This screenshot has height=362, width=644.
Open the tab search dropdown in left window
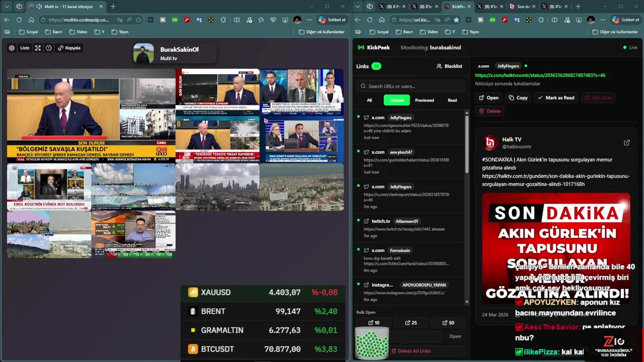click(7, 7)
